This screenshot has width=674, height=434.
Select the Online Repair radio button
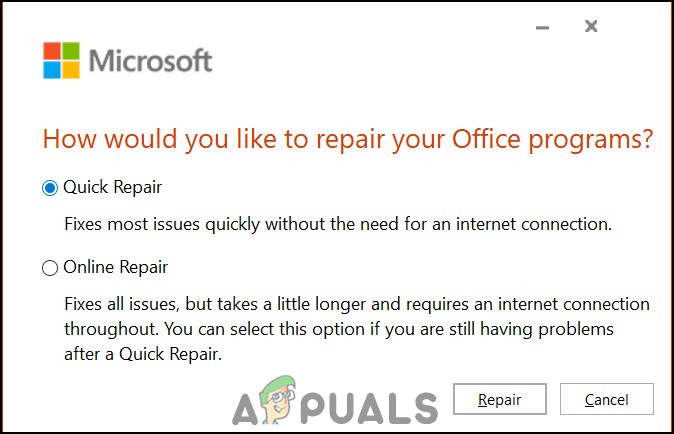pyautogui.click(x=50, y=268)
